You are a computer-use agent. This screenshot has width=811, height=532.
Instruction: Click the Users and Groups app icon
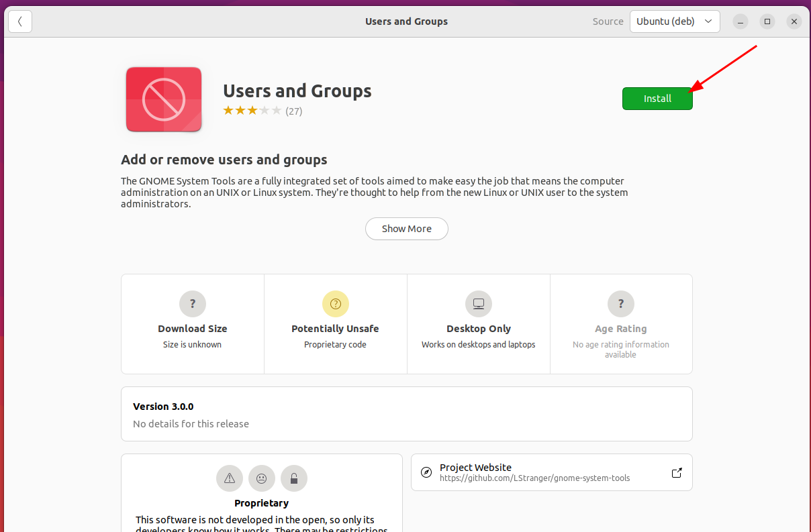pos(163,98)
